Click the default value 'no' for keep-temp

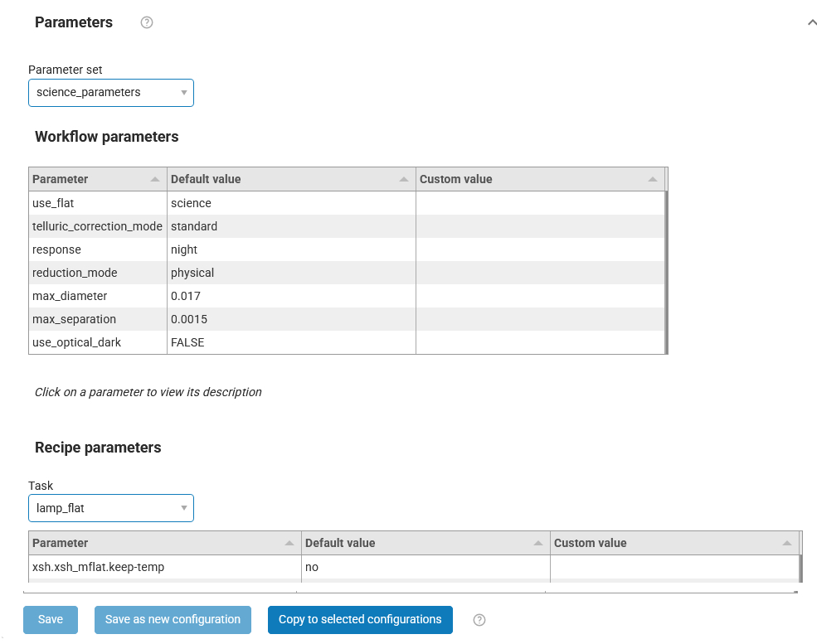[312, 567]
